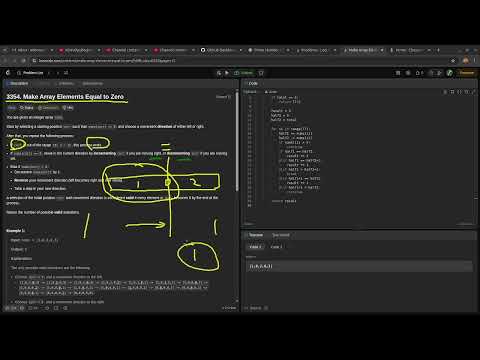The height and width of the screenshot is (360, 480).
Task: Expand the Hint section
Action: (x=68, y=108)
